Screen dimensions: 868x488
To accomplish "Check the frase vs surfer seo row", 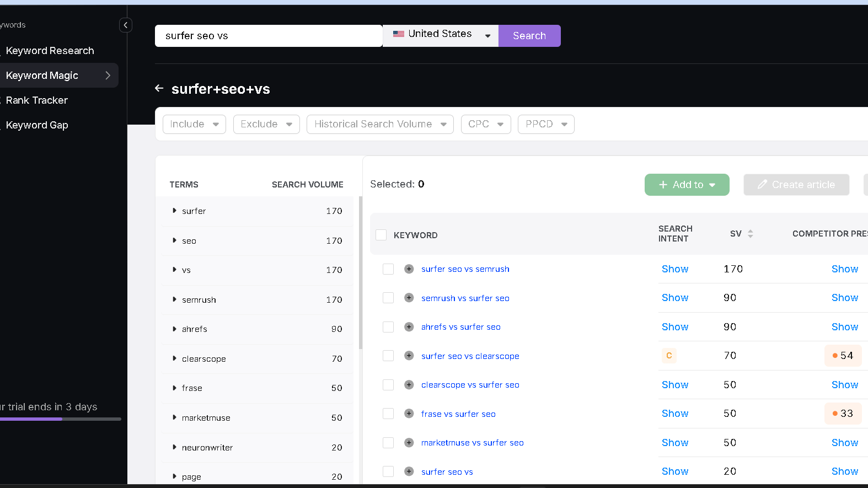I will (x=388, y=414).
